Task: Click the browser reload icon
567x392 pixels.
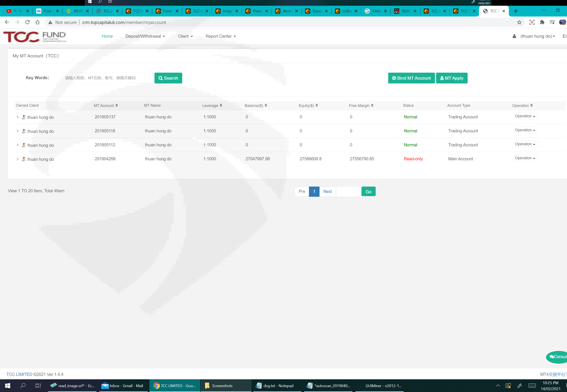Action: 27,22
